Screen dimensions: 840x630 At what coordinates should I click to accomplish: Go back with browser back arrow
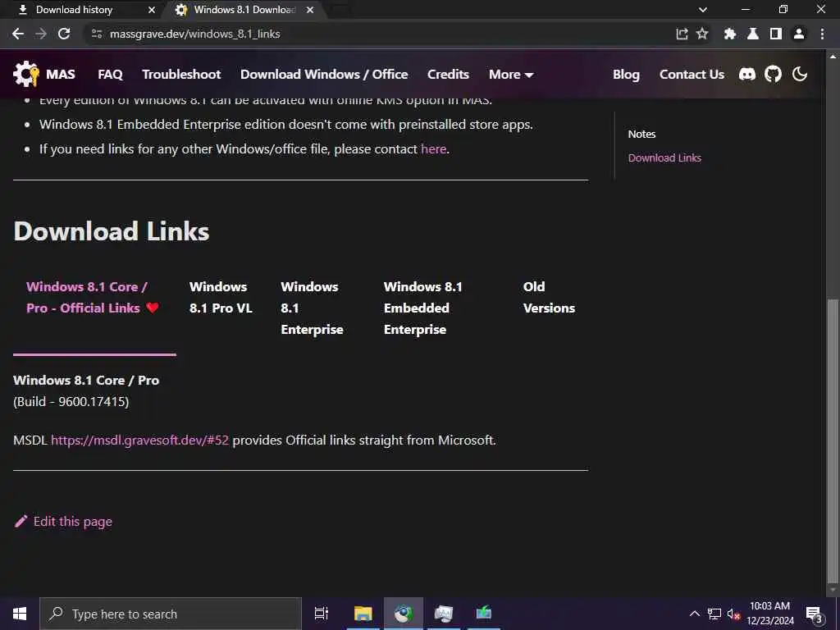18,34
